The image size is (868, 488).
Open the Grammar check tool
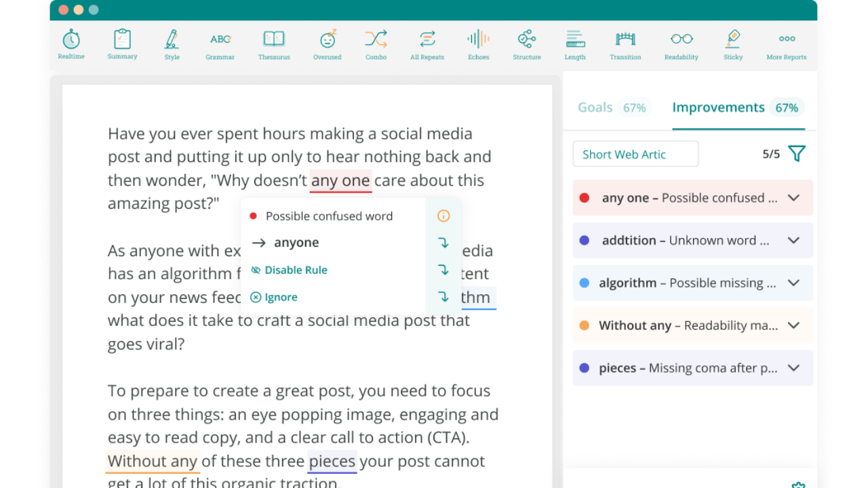click(x=220, y=44)
